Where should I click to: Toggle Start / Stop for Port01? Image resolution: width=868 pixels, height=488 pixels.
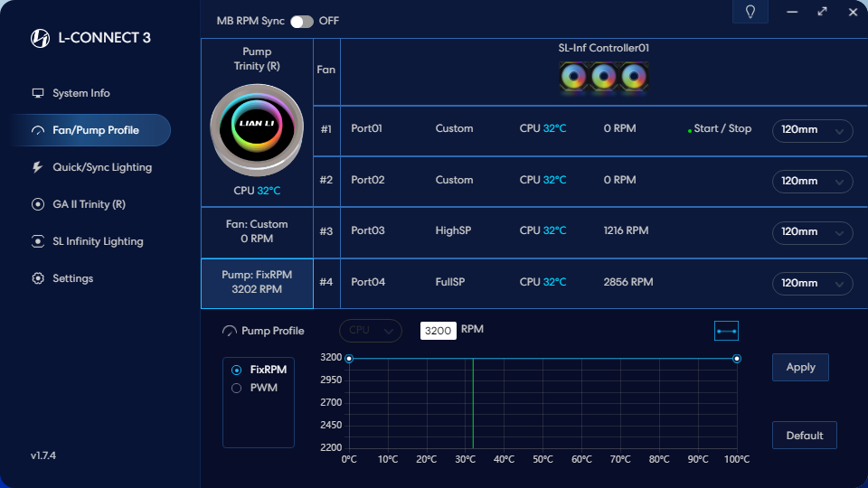(720, 128)
